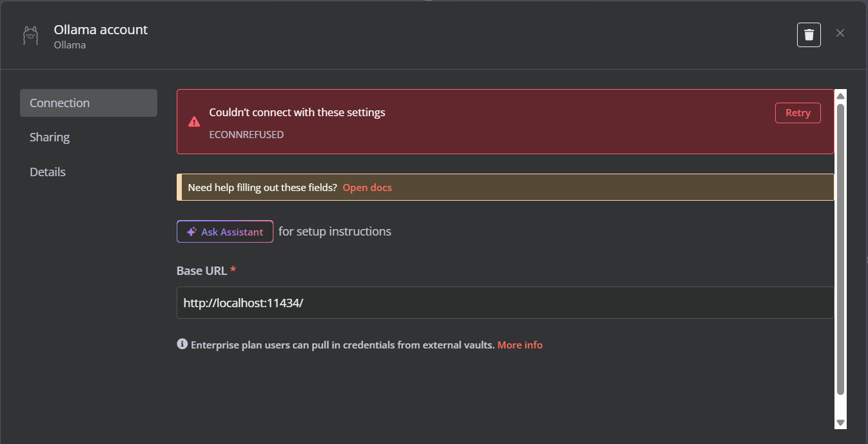The image size is (868, 444).
Task: Delete credential with the trash icon
Action: pyautogui.click(x=809, y=34)
